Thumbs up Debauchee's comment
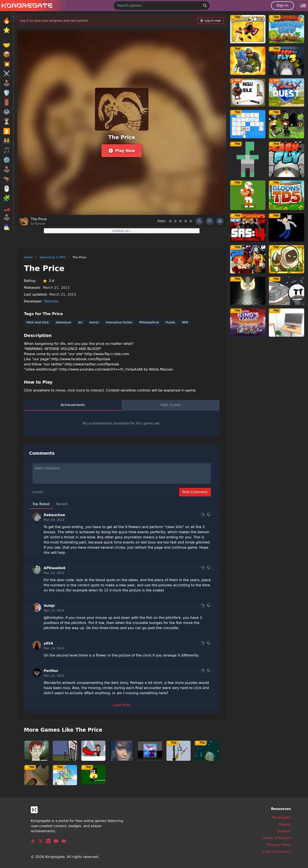 point(203,515)
